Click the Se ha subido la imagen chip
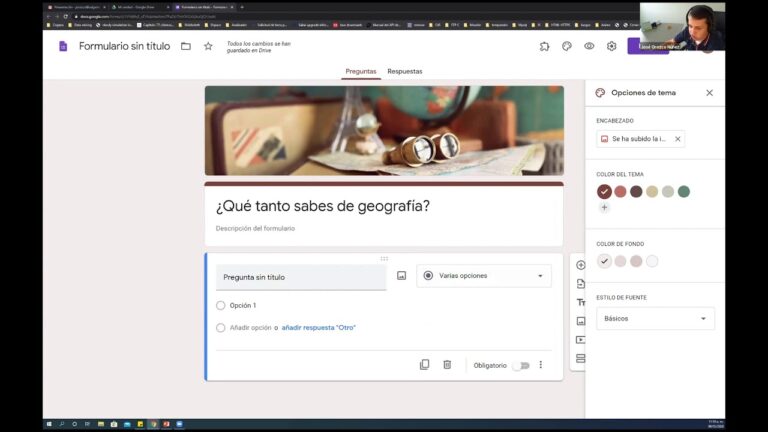Screen dimensions: 768x432 pyautogui.click(x=640, y=139)
